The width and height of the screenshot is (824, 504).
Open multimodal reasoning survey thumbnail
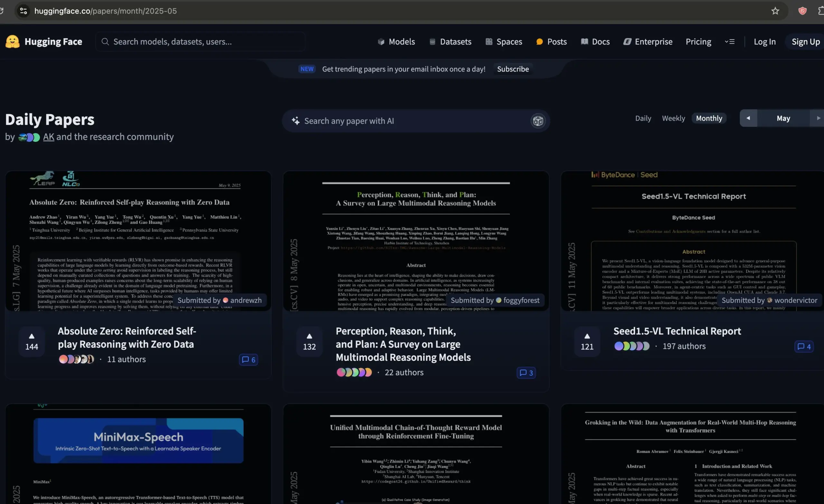coord(416,241)
